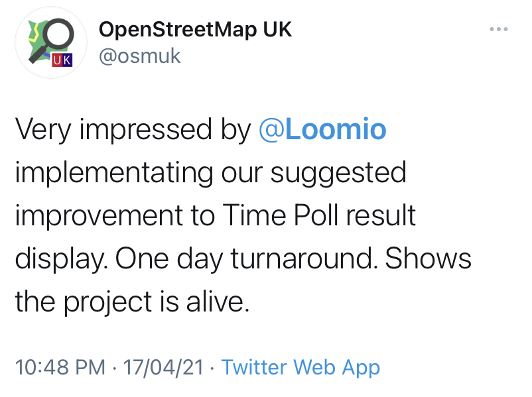532x397 pixels.
Task: Click the red UK badge on the avatar
Action: click(62, 60)
